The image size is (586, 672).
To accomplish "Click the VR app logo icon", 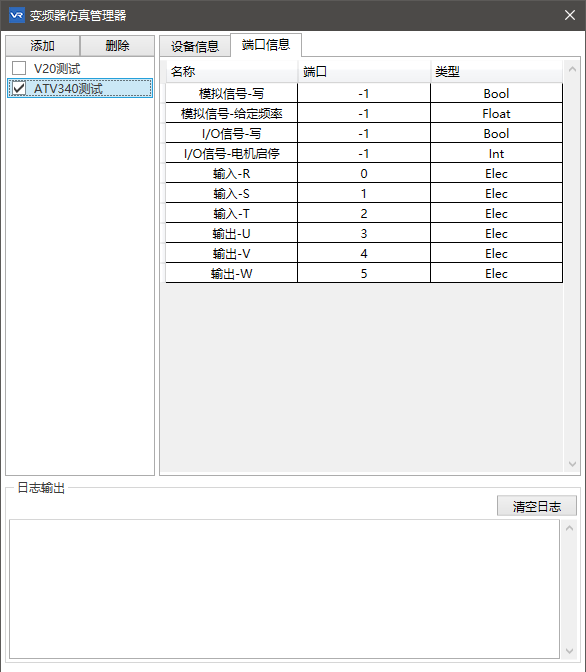I will [17, 15].
